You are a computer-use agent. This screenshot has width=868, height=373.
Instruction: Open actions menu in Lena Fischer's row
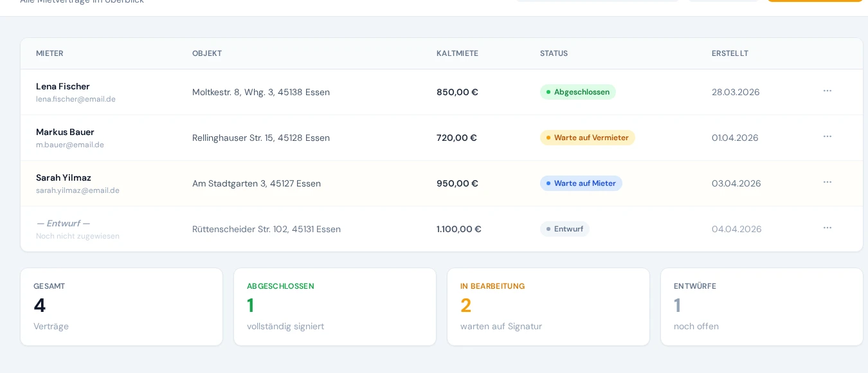[827, 91]
